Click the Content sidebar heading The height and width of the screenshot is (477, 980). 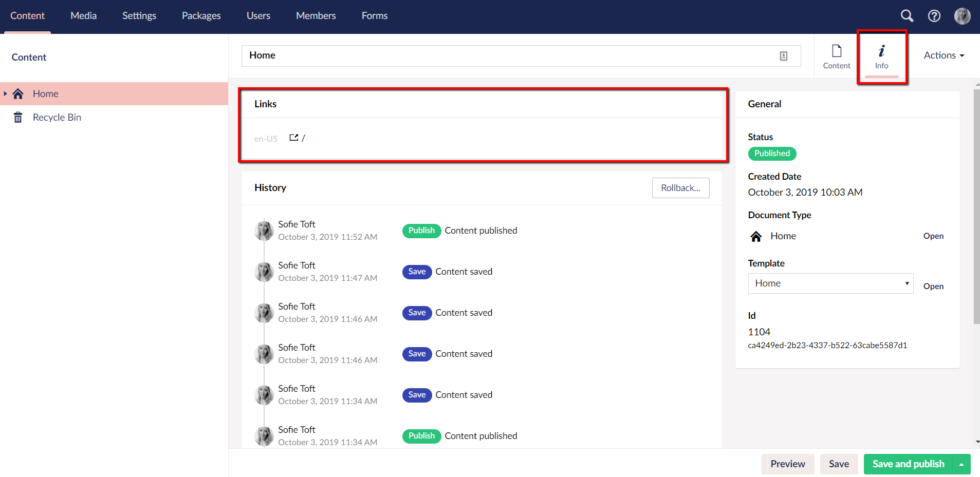[x=29, y=57]
